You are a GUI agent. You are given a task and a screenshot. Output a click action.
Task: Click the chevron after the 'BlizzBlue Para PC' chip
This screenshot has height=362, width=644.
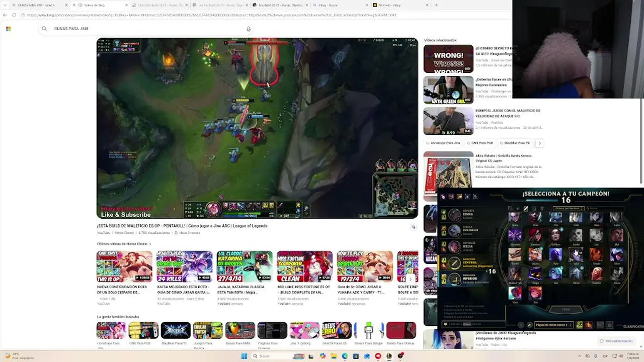point(539,143)
